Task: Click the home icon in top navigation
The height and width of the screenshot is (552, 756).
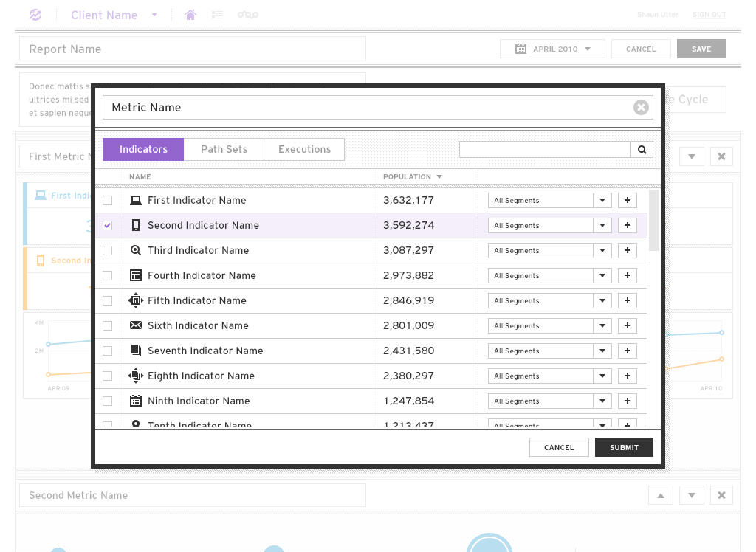Action: point(190,15)
